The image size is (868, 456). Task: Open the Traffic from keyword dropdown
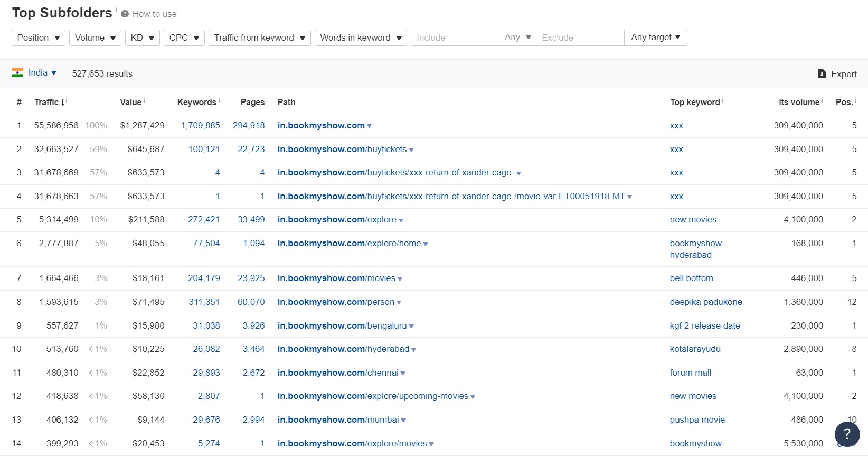260,38
